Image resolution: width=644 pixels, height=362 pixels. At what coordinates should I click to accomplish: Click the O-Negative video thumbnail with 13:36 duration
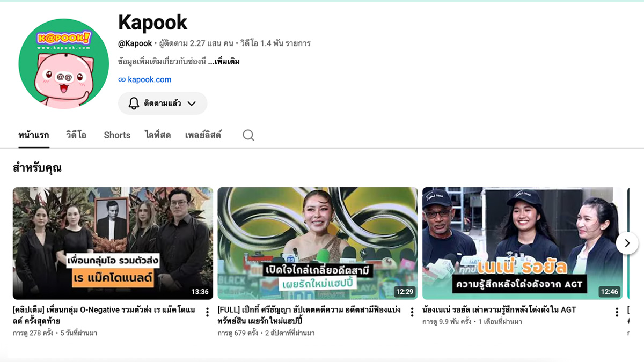pos(113,243)
